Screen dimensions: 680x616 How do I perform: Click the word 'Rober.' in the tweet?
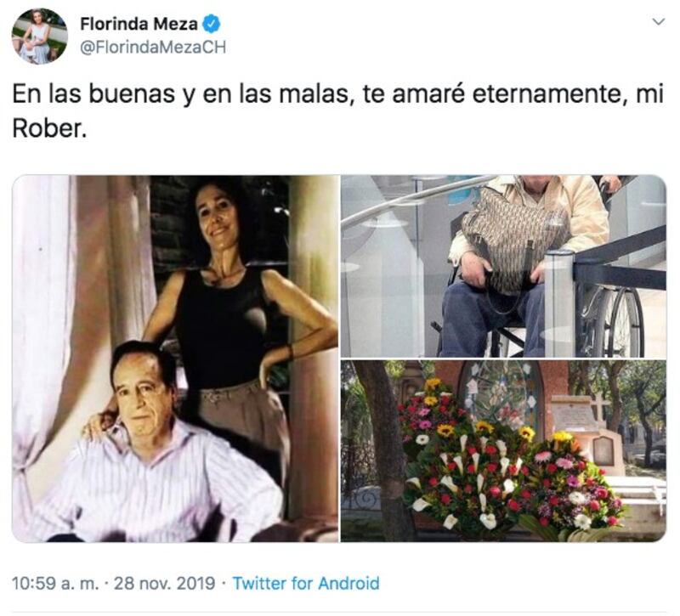[x=49, y=129]
